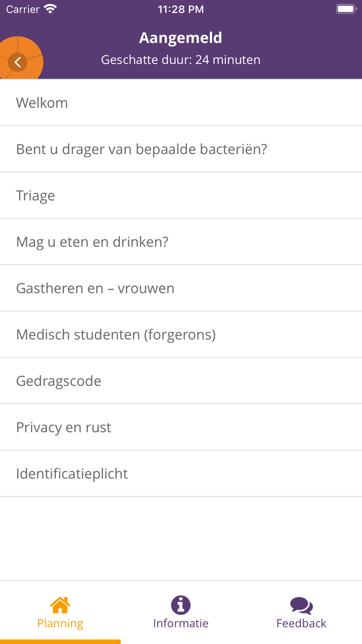This screenshot has width=362, height=644.
Task: Tap 'Geschatte duur: 24 minuten' text
Action: (180, 60)
